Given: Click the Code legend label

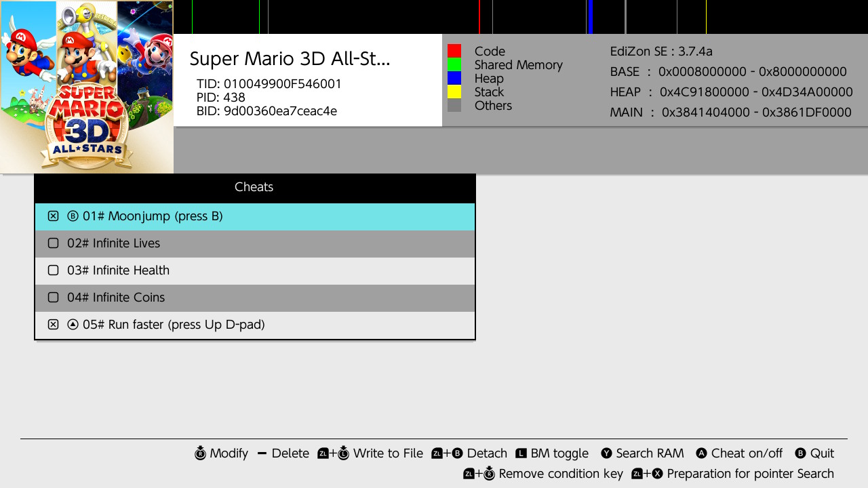Looking at the screenshot, I should pos(490,52).
